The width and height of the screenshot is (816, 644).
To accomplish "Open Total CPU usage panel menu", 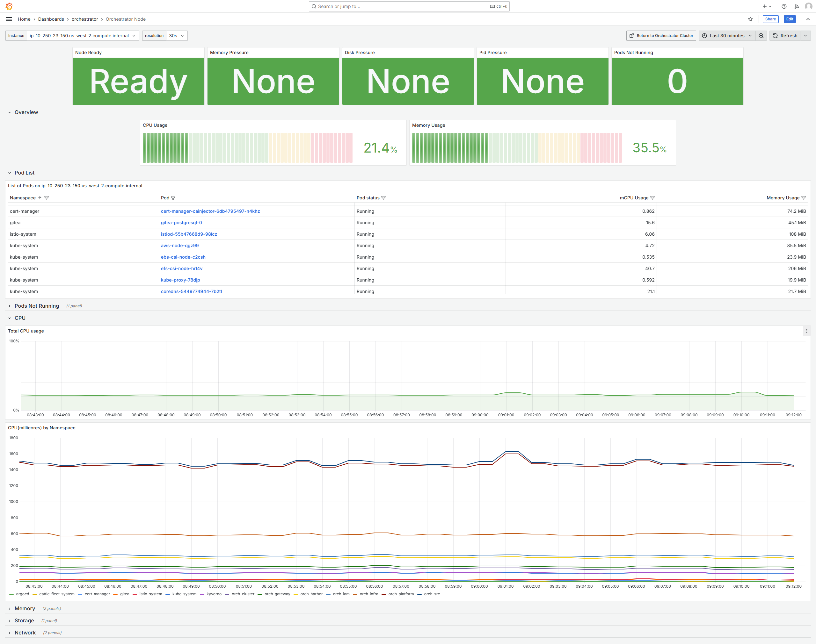I will (806, 331).
